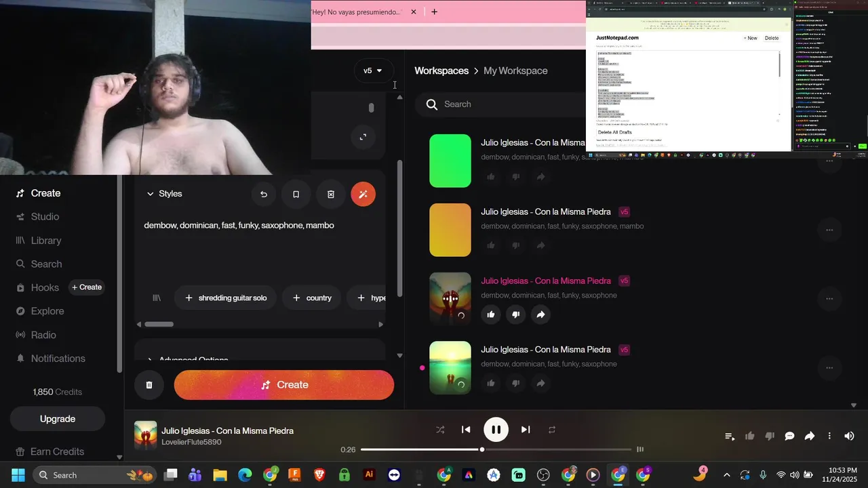Viewport: 868px width, 488px height.
Task: Click the workspace Search input field
Action: 502,104
